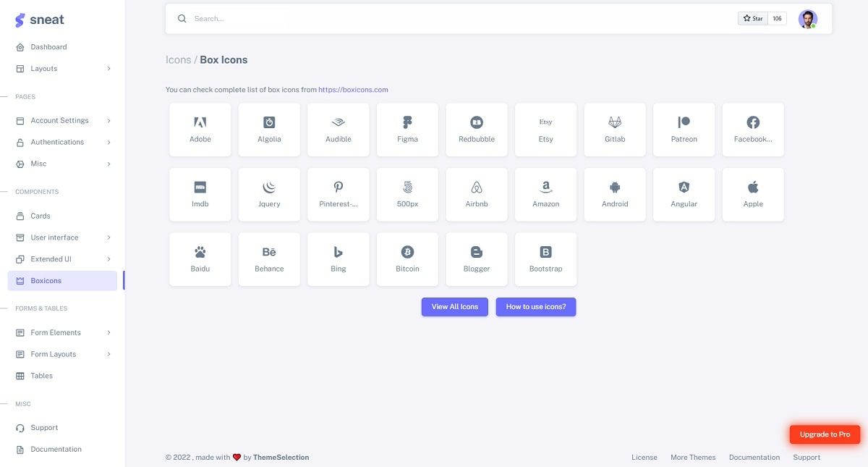Viewport: 868px width, 467px height.
Task: Open the Dashboard from the sidebar
Action: [x=48, y=46]
